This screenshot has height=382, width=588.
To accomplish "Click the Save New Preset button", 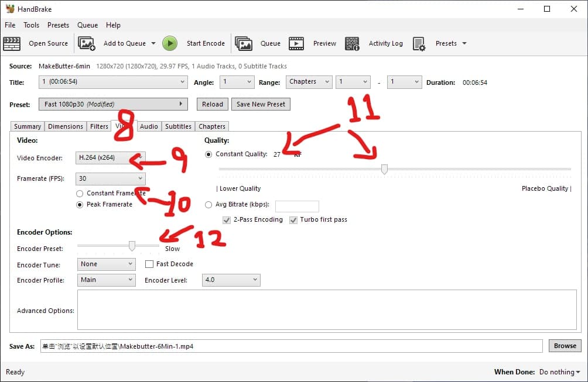I will pos(261,104).
